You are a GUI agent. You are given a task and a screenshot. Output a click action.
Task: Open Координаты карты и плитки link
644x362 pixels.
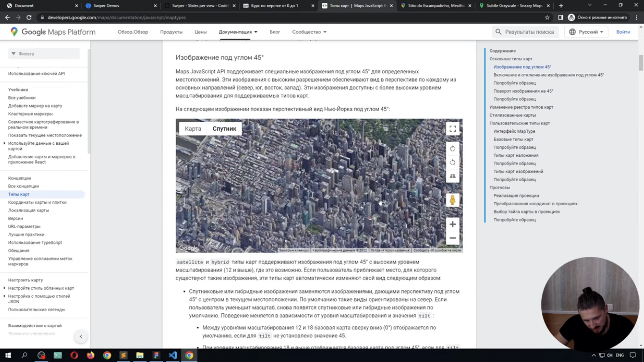pyautogui.click(x=37, y=202)
